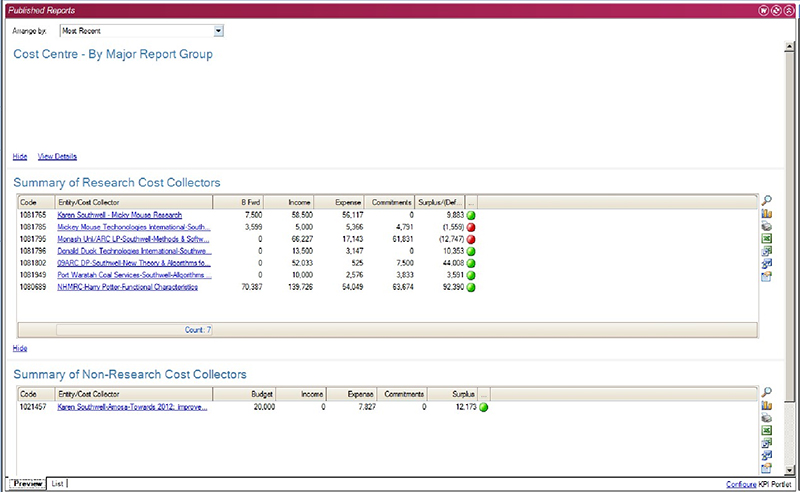Viewport: 800px width, 492px height.
Task: Click Configure link for KPI Portlet
Action: (x=741, y=485)
